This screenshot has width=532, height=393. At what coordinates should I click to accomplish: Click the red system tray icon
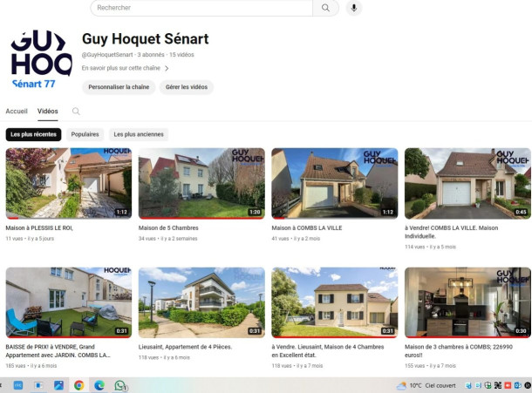[x=508, y=385]
